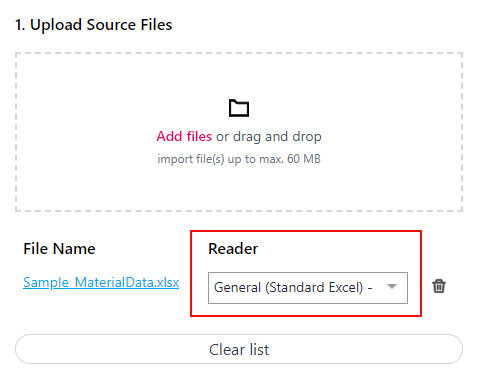Click the empty space below the upload hint

click(239, 188)
